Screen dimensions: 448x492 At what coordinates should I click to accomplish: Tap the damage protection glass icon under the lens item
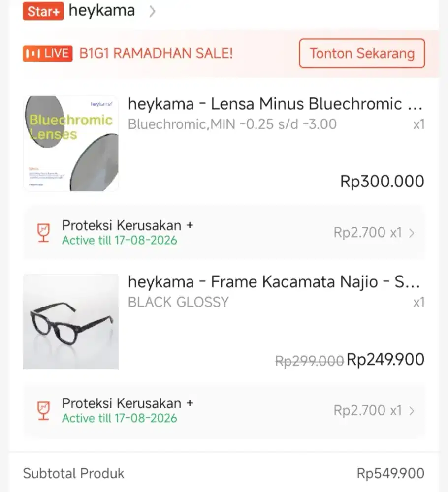(x=44, y=233)
